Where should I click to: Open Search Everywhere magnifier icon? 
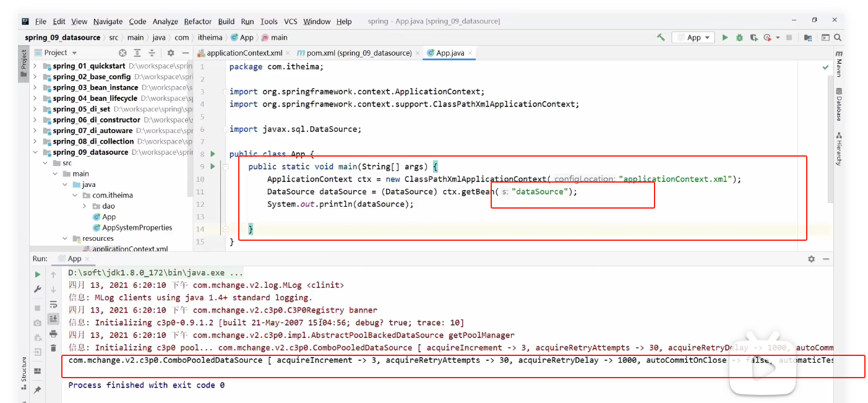tap(838, 37)
